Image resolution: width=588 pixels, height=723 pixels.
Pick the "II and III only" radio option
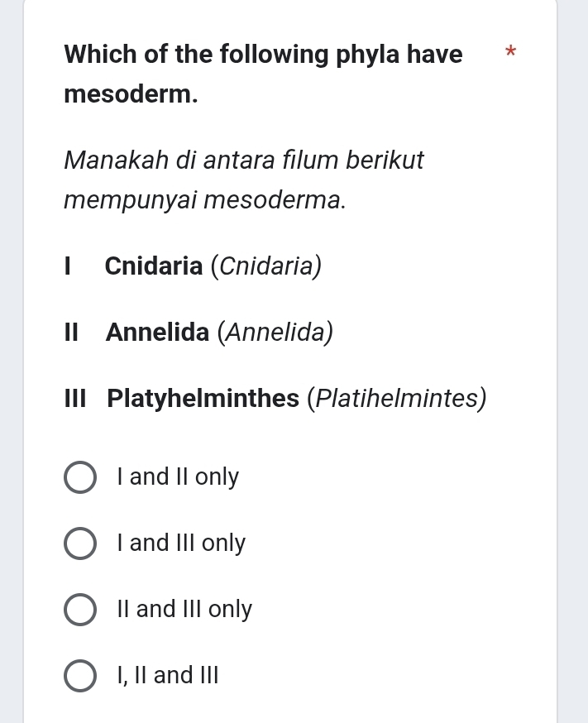79,610
